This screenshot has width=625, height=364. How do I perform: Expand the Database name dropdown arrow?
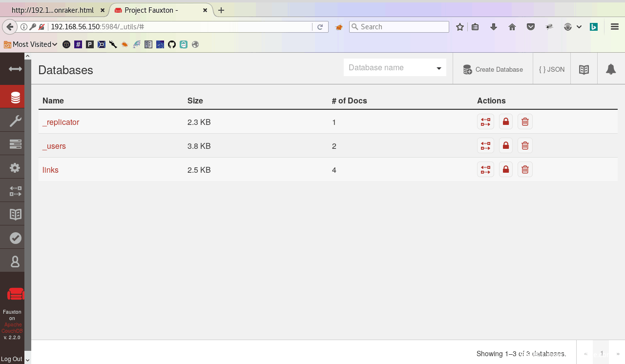(438, 68)
